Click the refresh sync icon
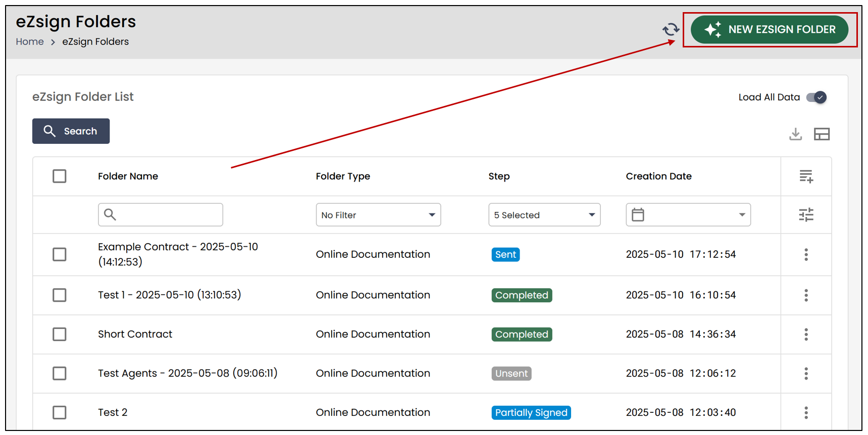 [x=671, y=30]
